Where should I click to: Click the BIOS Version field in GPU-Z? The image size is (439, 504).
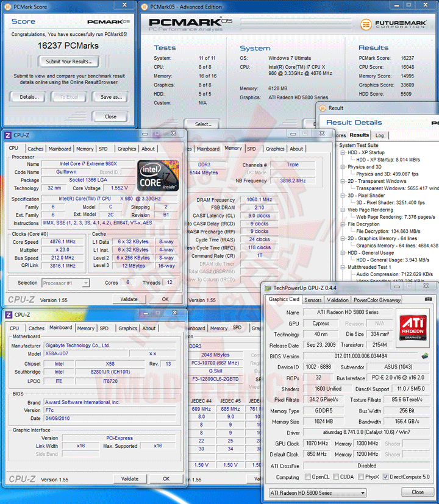click(x=360, y=356)
